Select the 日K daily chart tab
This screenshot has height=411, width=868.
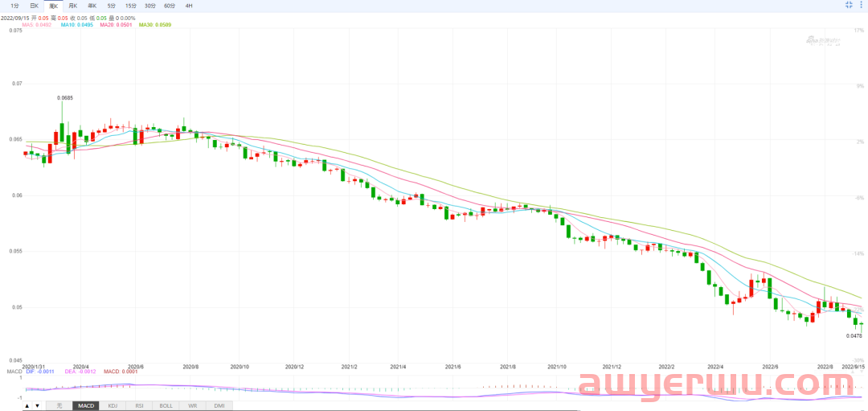click(x=34, y=6)
